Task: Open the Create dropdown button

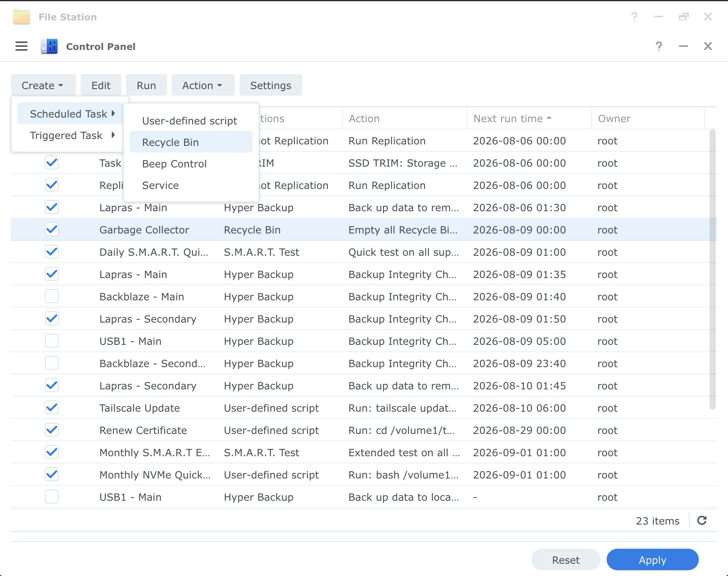Action: click(43, 85)
